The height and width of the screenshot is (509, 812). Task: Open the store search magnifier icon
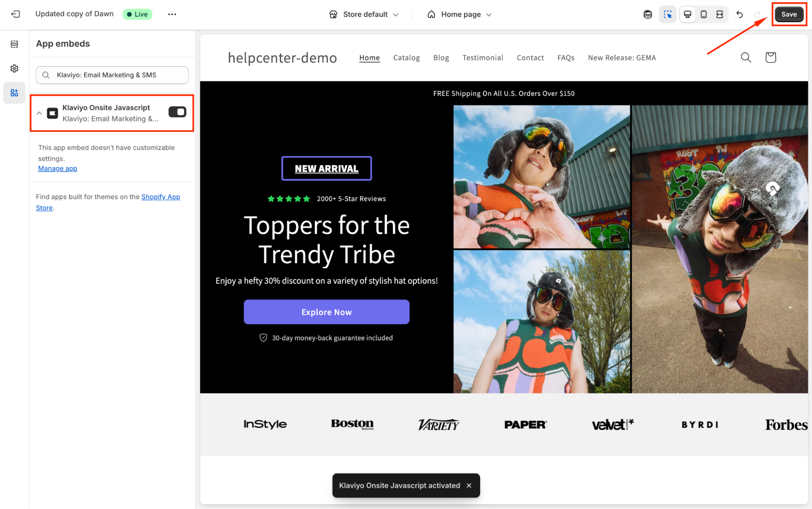(x=746, y=57)
